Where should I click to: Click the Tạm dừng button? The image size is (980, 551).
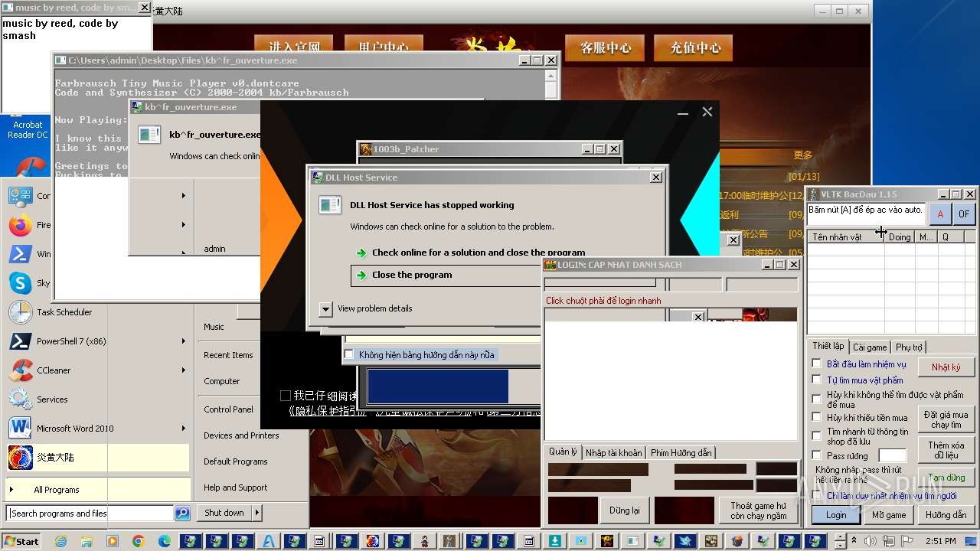(x=946, y=478)
